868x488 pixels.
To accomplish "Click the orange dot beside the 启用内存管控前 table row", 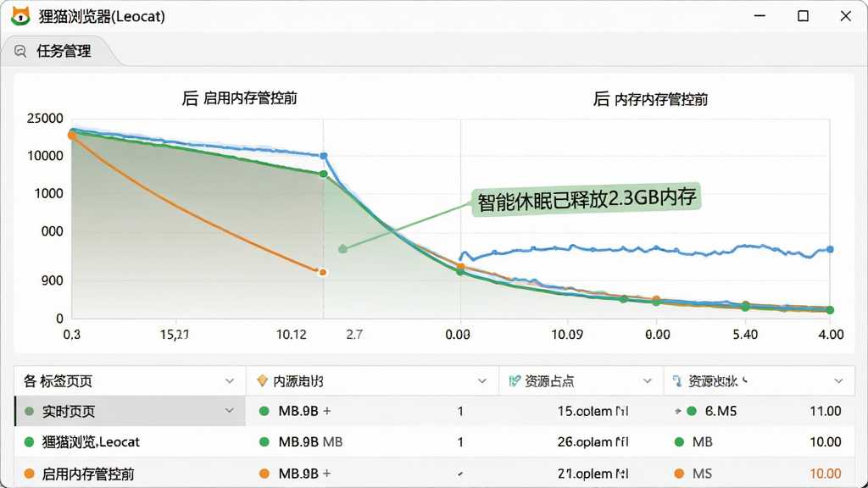I will (x=30, y=474).
